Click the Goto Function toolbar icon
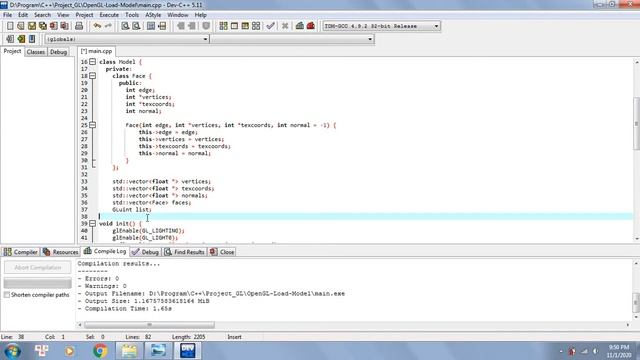Viewport: 640px width, 360px height. click(x=151, y=26)
